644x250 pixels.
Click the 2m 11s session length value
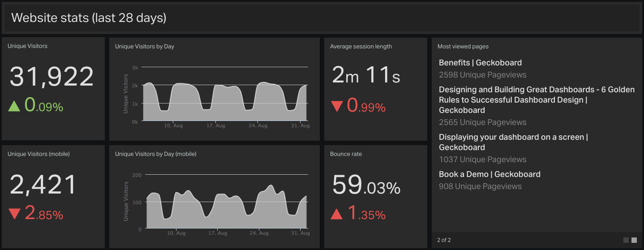[366, 75]
